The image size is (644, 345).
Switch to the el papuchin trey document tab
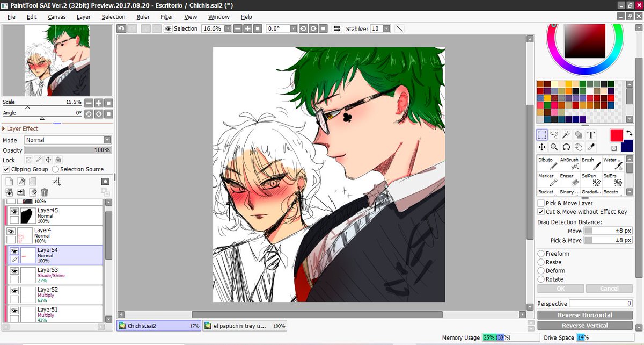pos(245,325)
